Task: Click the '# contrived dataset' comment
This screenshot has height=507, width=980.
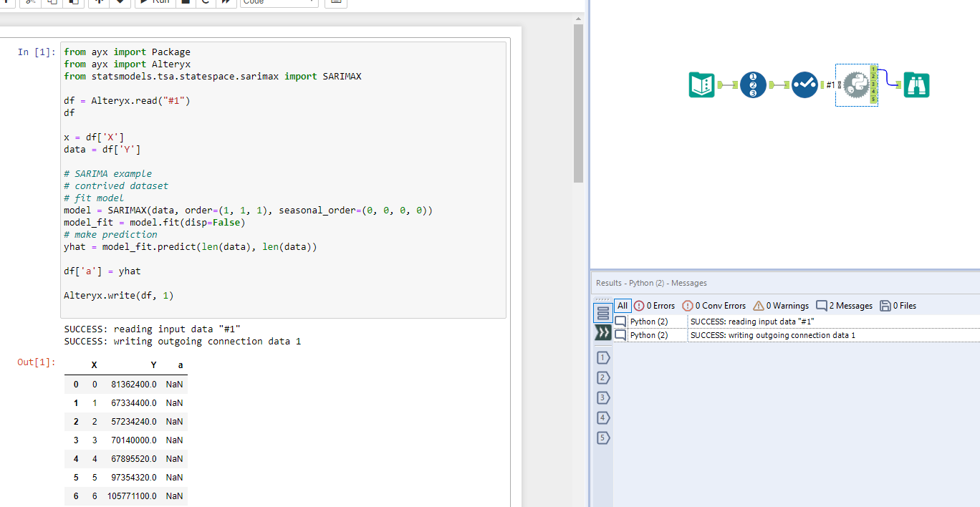Action: (116, 186)
